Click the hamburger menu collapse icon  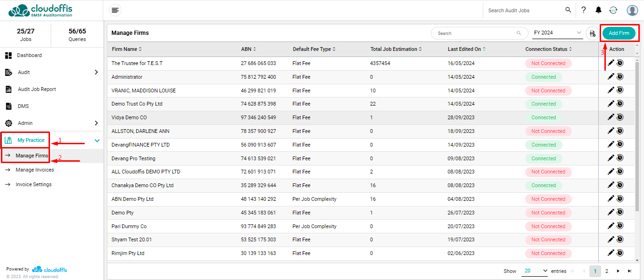pyautogui.click(x=115, y=10)
